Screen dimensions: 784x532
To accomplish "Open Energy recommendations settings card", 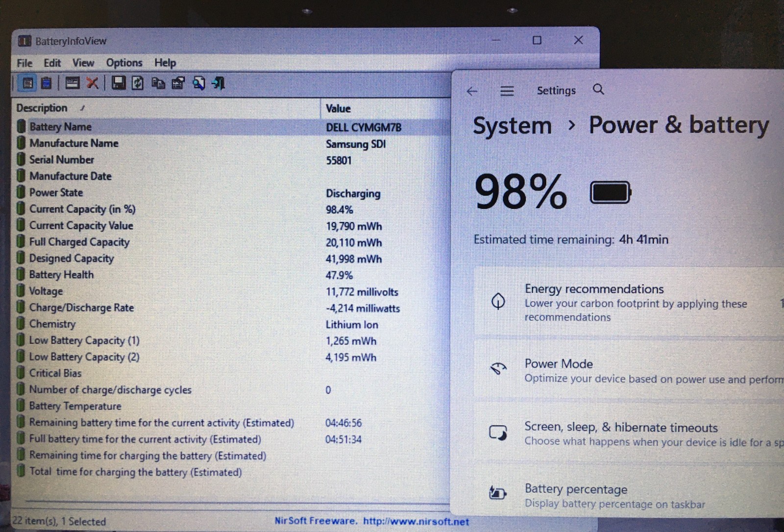I will click(629, 302).
